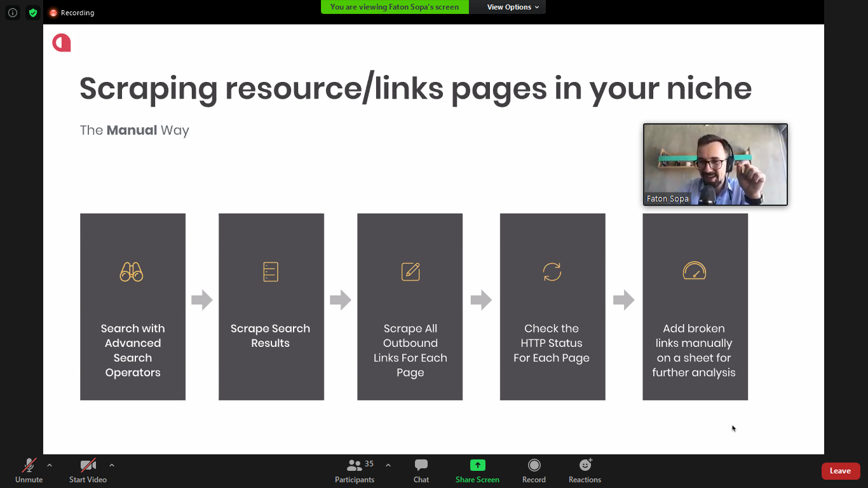Expand video options arrow beside Start Video
The height and width of the screenshot is (488, 868).
coord(112,465)
